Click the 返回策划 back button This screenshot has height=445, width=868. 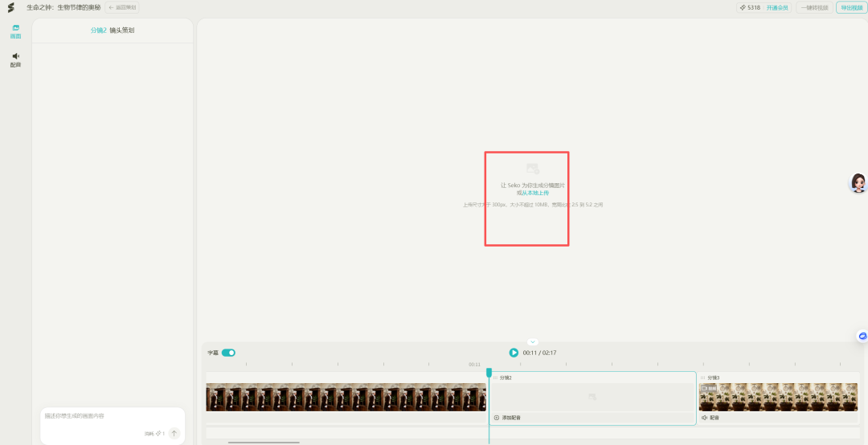[x=122, y=7]
